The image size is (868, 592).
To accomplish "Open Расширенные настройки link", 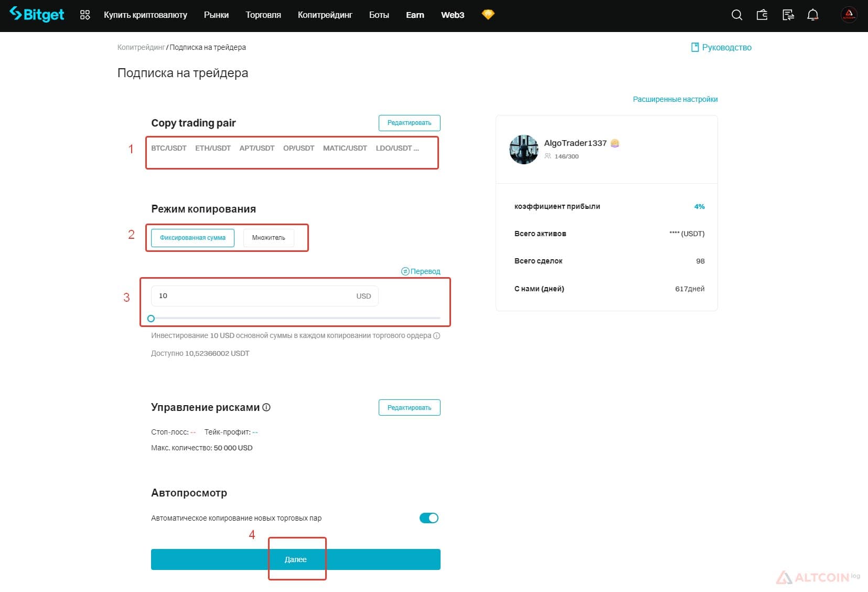I will pos(675,99).
